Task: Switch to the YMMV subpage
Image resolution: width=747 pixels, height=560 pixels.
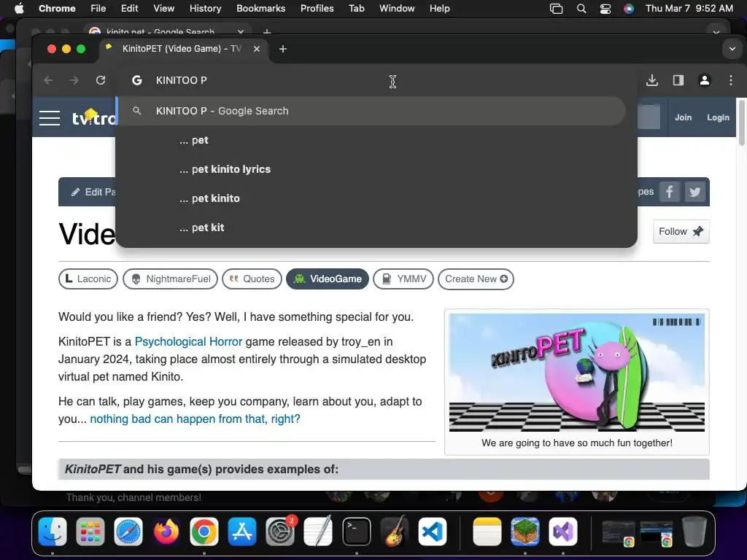Action: point(403,279)
